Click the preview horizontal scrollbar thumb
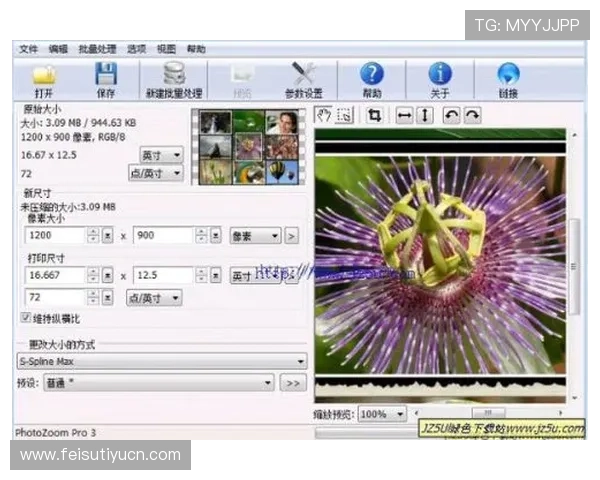 488,413
